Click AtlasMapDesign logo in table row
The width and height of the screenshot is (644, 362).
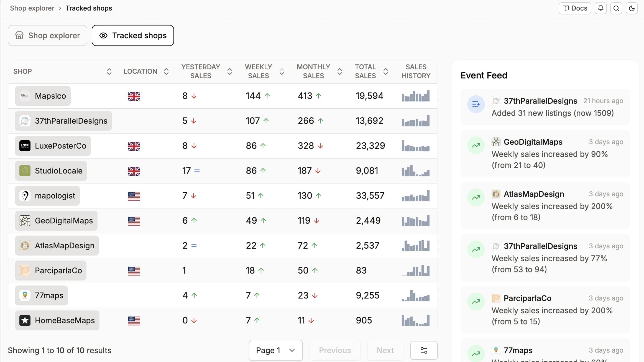click(25, 246)
